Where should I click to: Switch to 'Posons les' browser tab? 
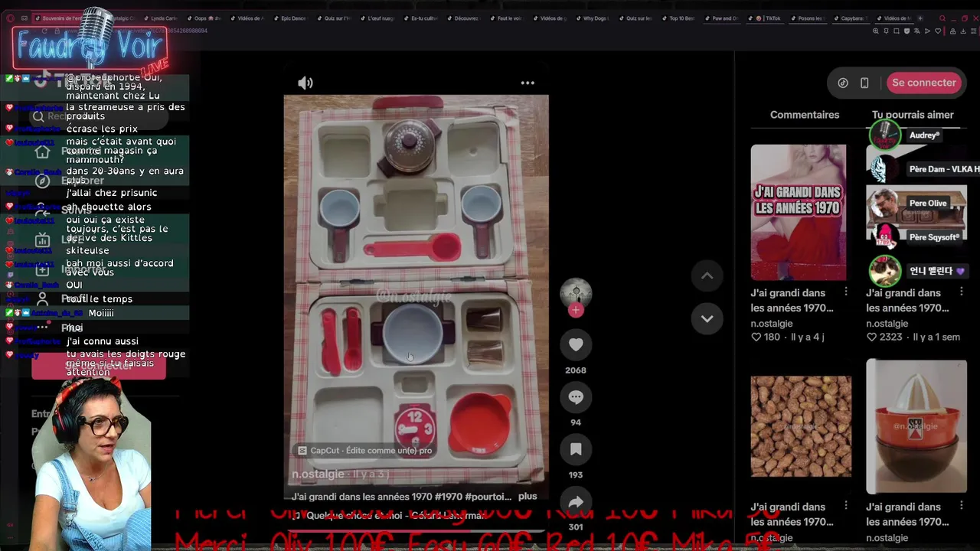coord(809,18)
